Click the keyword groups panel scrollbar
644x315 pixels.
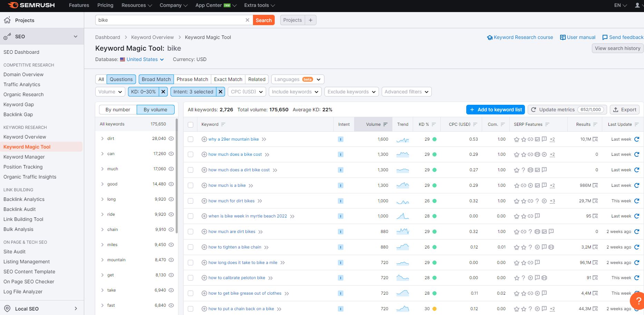177,176
